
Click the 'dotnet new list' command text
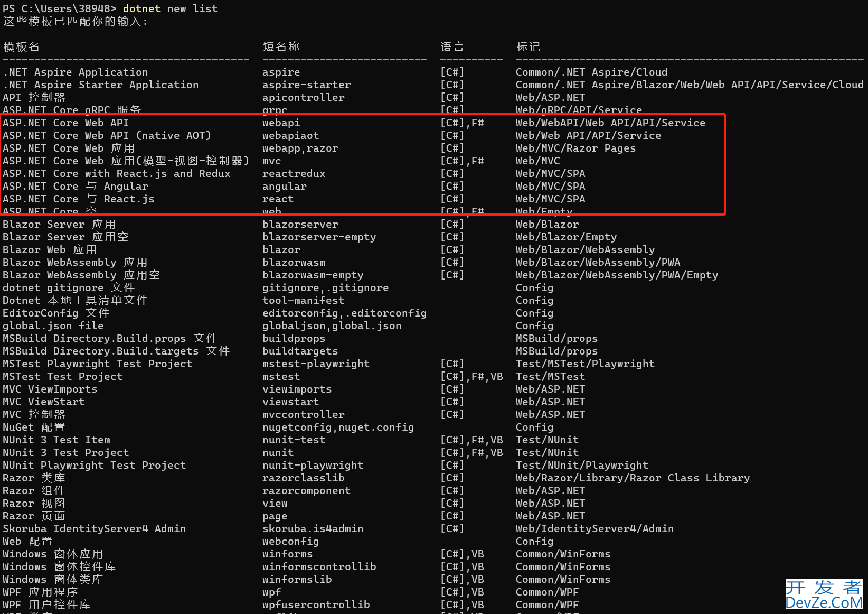pos(170,8)
